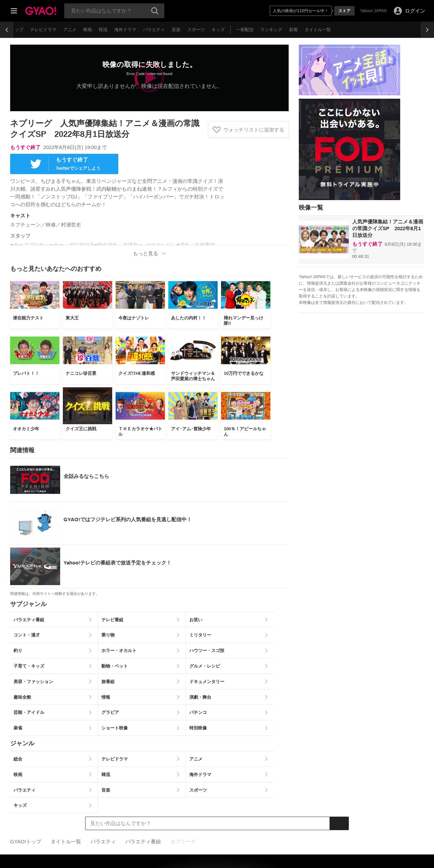Click the アニメ全話イッキ見 banner
Screen dimensions: 434x868
click(x=349, y=70)
